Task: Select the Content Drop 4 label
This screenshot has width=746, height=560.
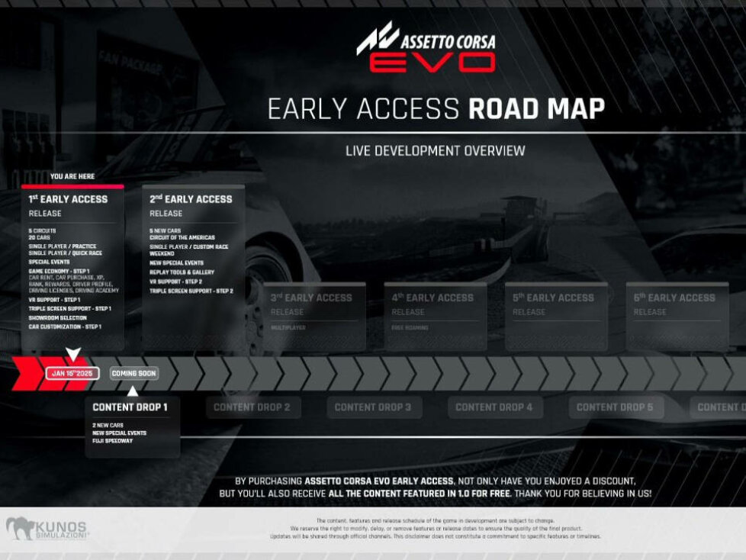Action: (495, 407)
